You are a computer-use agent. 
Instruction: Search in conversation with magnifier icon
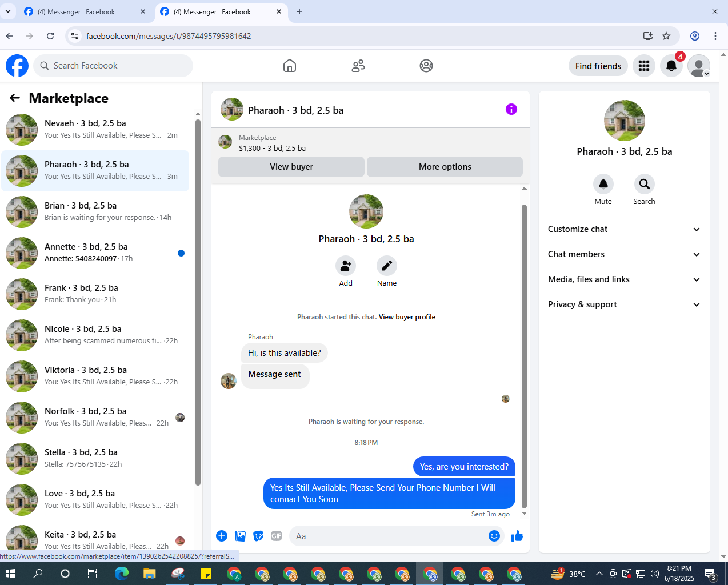645,184
